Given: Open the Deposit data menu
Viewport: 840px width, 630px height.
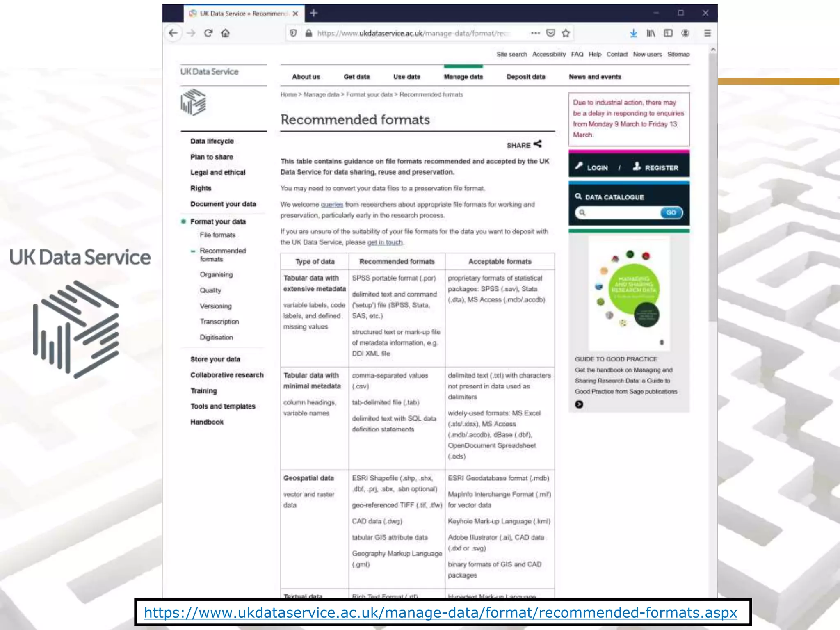Looking at the screenshot, I should 526,77.
